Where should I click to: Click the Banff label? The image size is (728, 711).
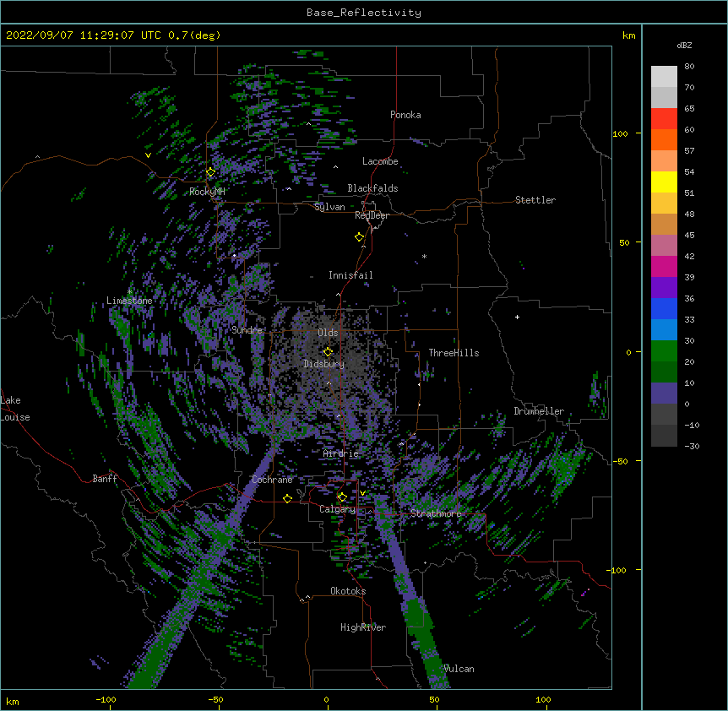pyautogui.click(x=105, y=479)
